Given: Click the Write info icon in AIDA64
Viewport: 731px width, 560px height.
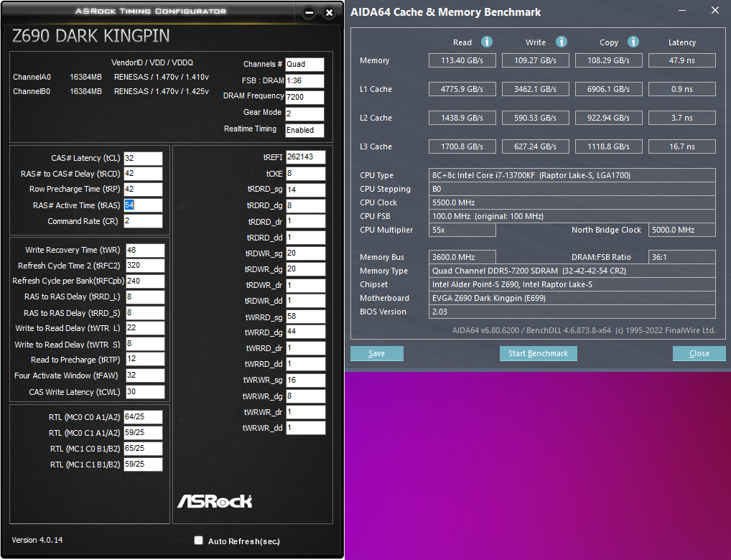Looking at the screenshot, I should point(562,42).
